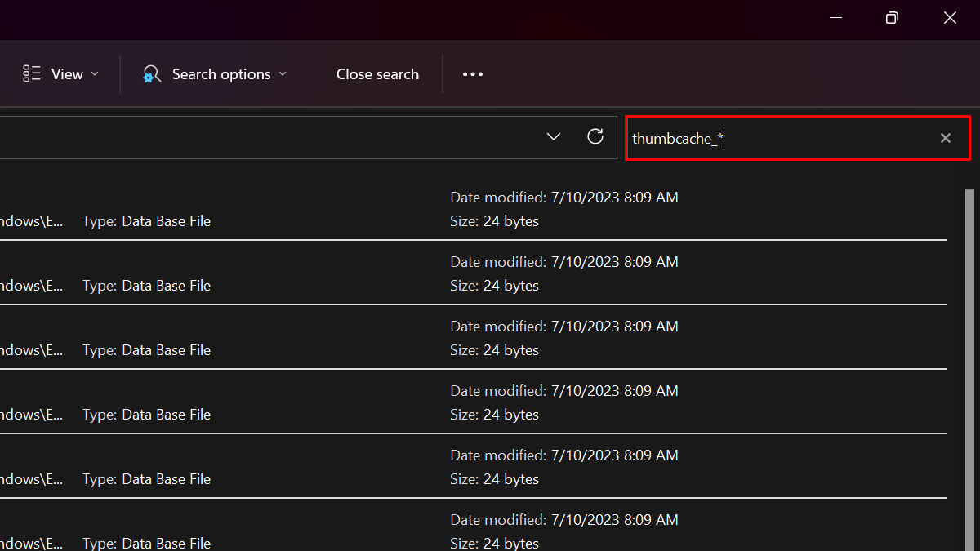Click the View menu label

pyautogui.click(x=67, y=74)
